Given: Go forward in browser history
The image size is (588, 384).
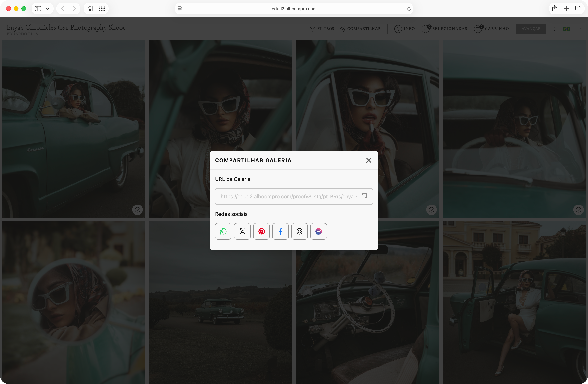Looking at the screenshot, I should (x=74, y=9).
